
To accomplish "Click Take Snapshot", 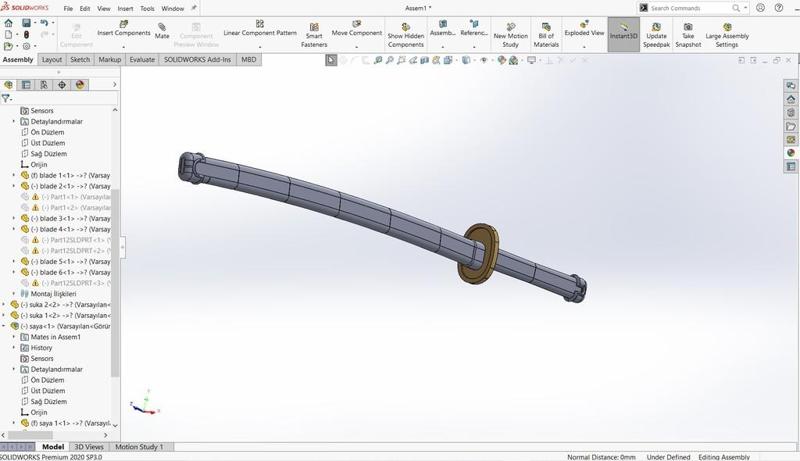I will click(688, 35).
